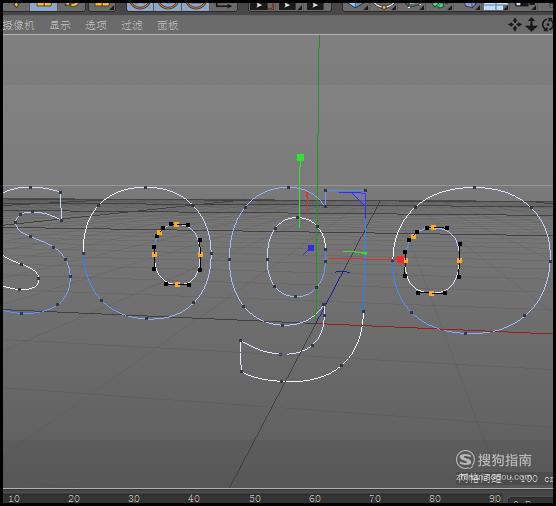Select right orange point of last o's inner ring

(459, 261)
